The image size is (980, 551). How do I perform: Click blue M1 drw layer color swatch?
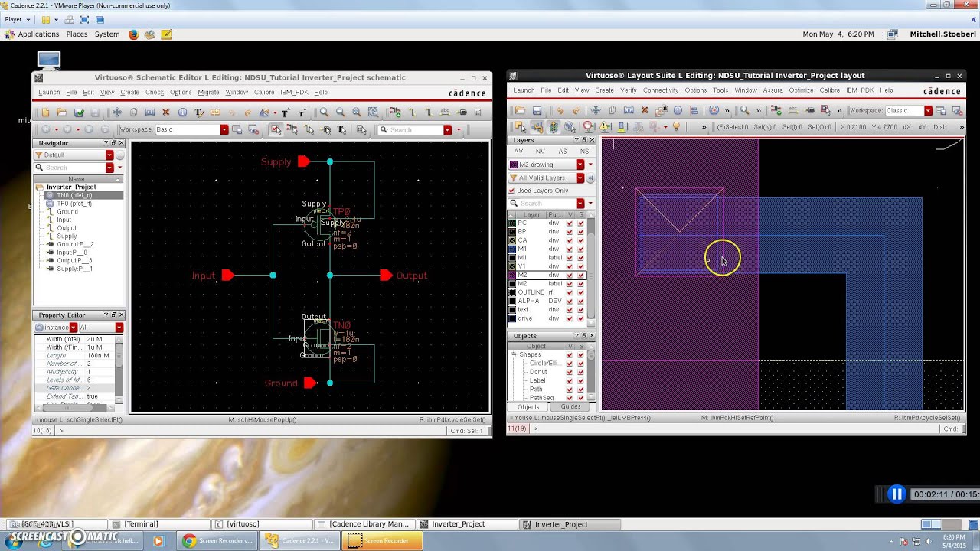click(x=512, y=249)
